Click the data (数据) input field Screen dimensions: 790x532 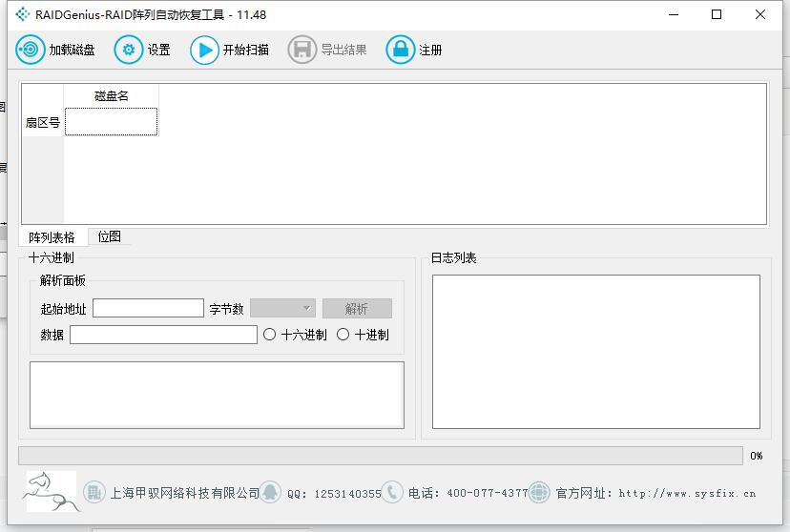pyautogui.click(x=163, y=335)
